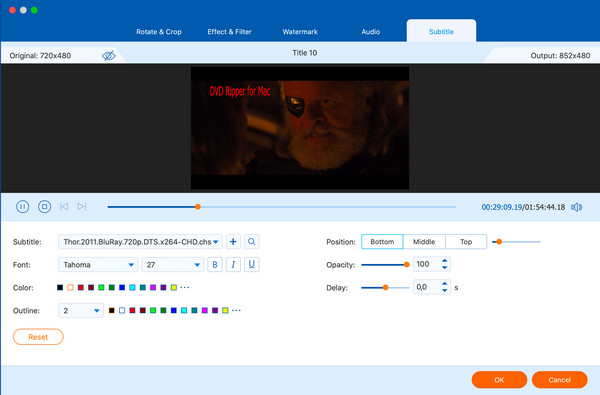
Task: Toggle bold subtitle font
Action: pyautogui.click(x=215, y=264)
